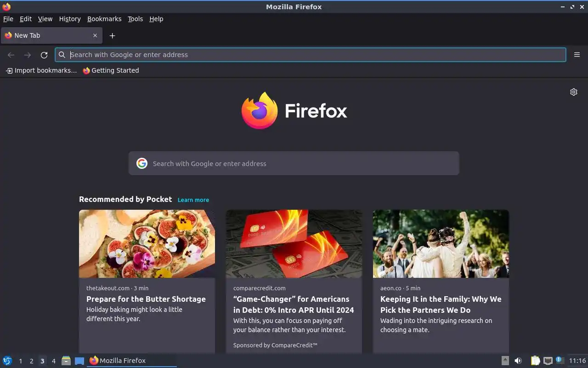Focus the top address bar field

coord(311,55)
